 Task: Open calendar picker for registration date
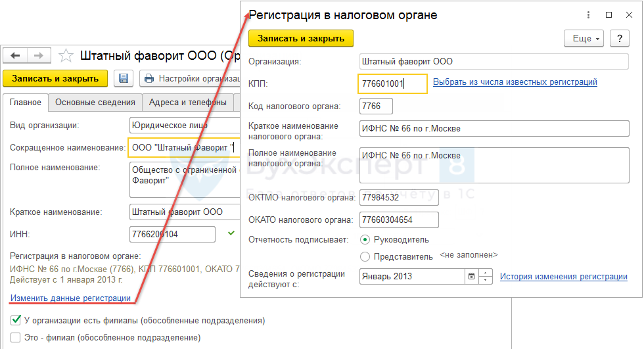pos(471,277)
